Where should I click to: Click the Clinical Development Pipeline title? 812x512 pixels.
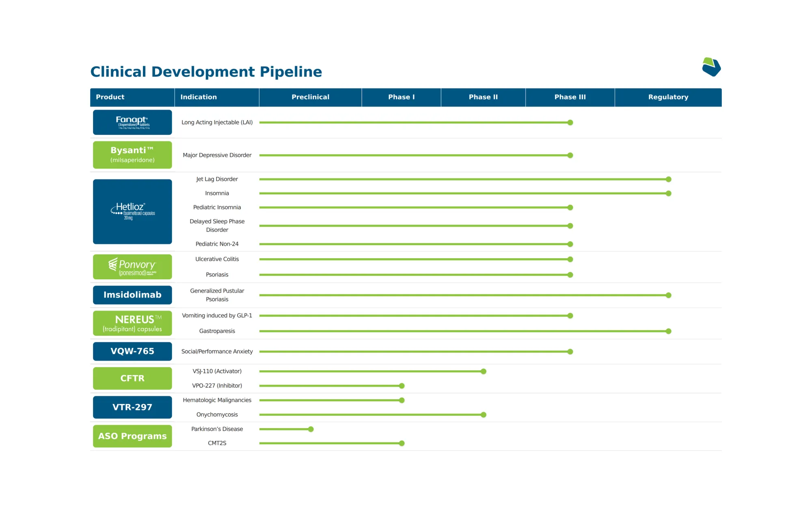pyautogui.click(x=206, y=72)
